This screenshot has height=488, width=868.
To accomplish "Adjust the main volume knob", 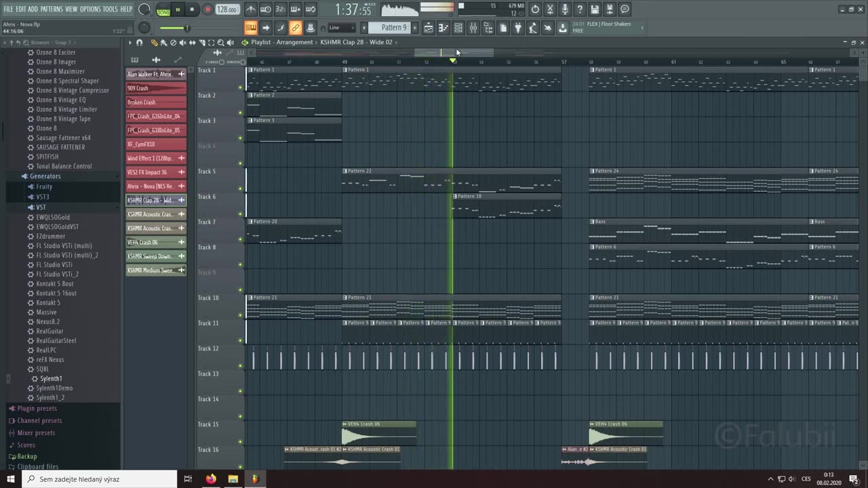I will point(144,9).
